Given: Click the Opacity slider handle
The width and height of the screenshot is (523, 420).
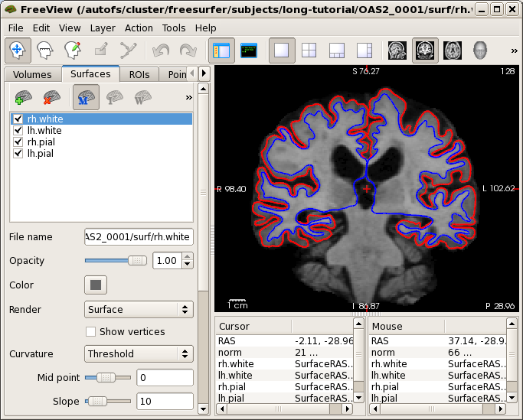Looking at the screenshot, I should [x=138, y=260].
